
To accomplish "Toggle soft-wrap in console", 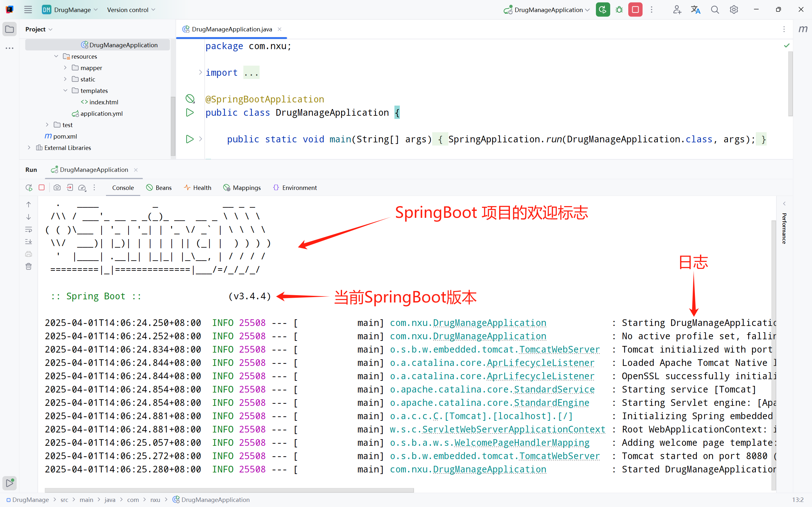I will pos(29,230).
